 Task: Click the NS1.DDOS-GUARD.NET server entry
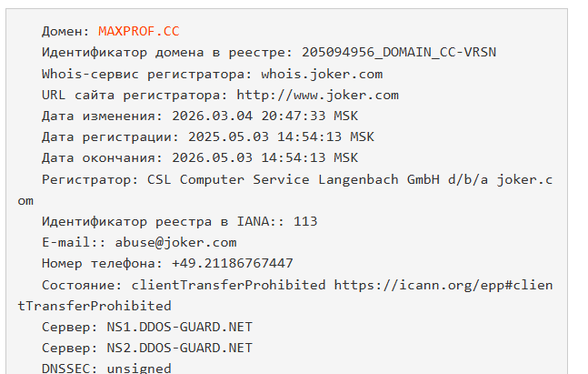click(175, 327)
